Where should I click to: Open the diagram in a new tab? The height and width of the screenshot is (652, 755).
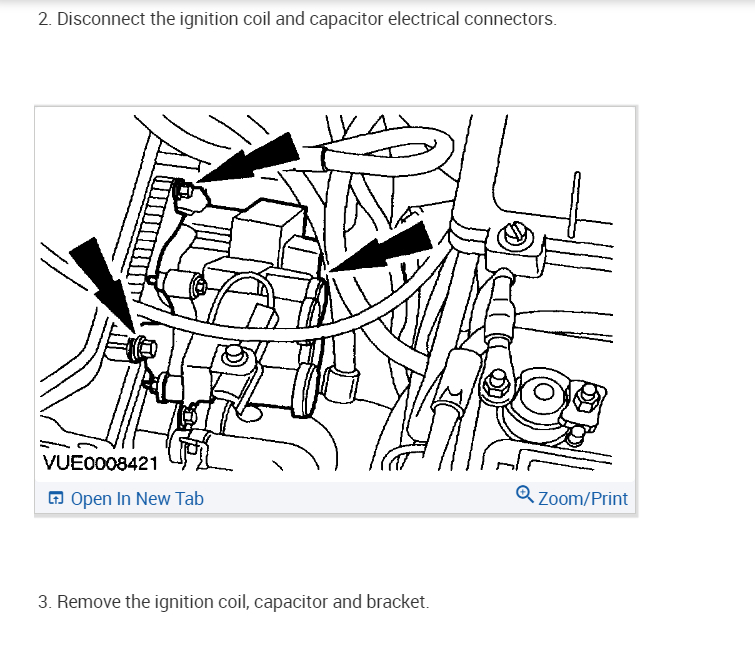click(126, 498)
